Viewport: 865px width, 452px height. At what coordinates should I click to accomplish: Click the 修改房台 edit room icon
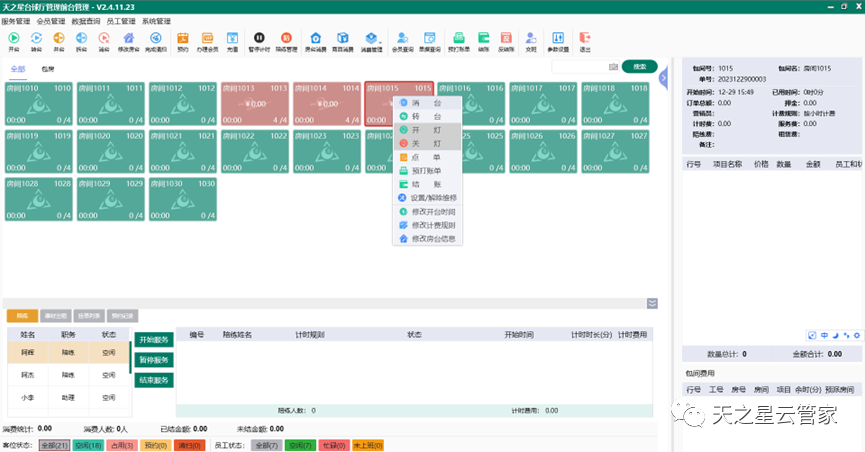(x=130, y=41)
